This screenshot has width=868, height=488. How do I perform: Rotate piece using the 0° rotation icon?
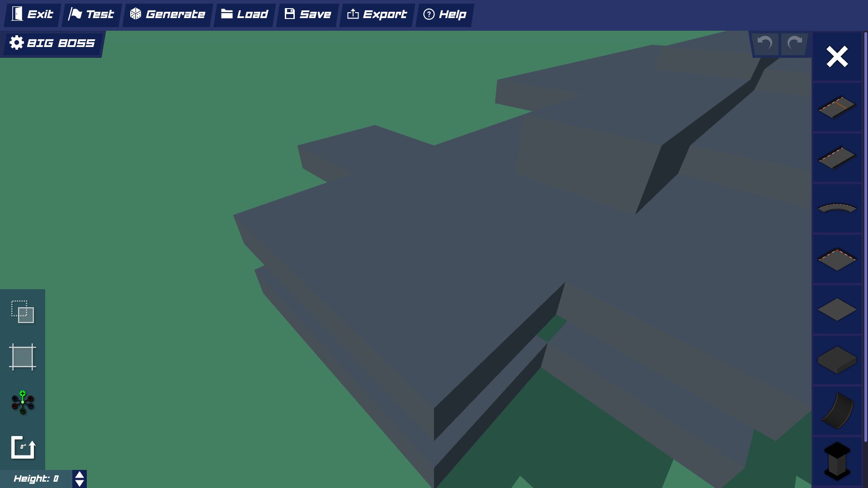23,447
